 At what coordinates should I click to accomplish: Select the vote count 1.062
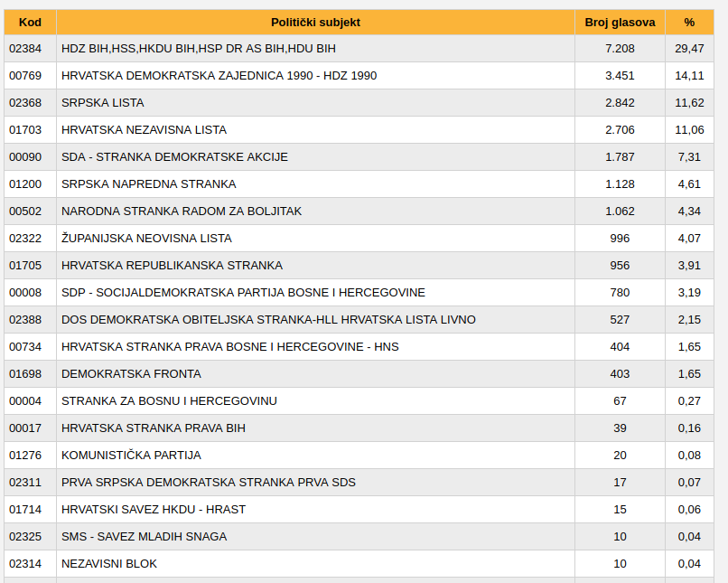pos(620,212)
